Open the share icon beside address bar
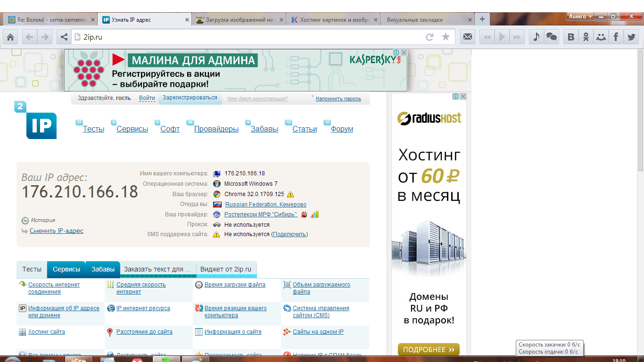The image size is (644, 362). pos(64,37)
